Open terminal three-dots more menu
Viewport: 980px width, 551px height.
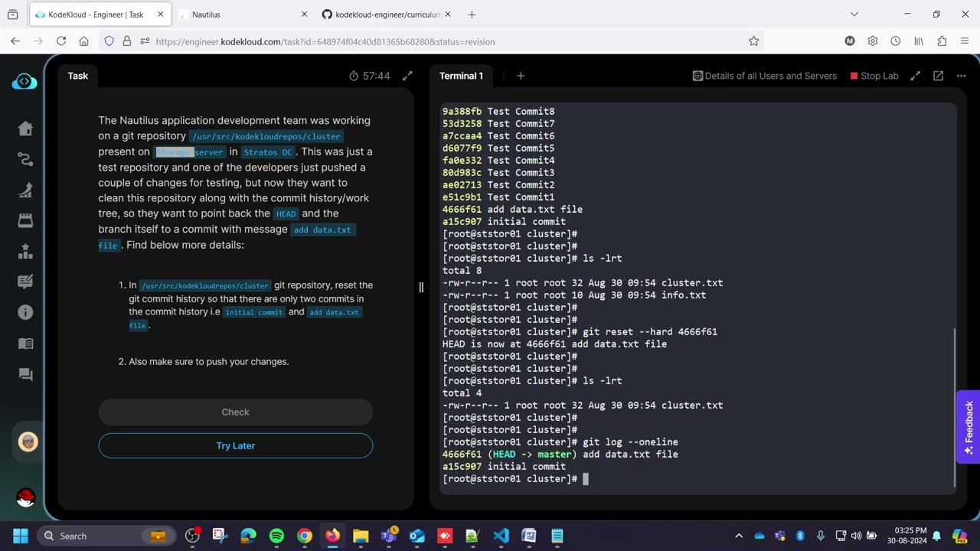(961, 76)
